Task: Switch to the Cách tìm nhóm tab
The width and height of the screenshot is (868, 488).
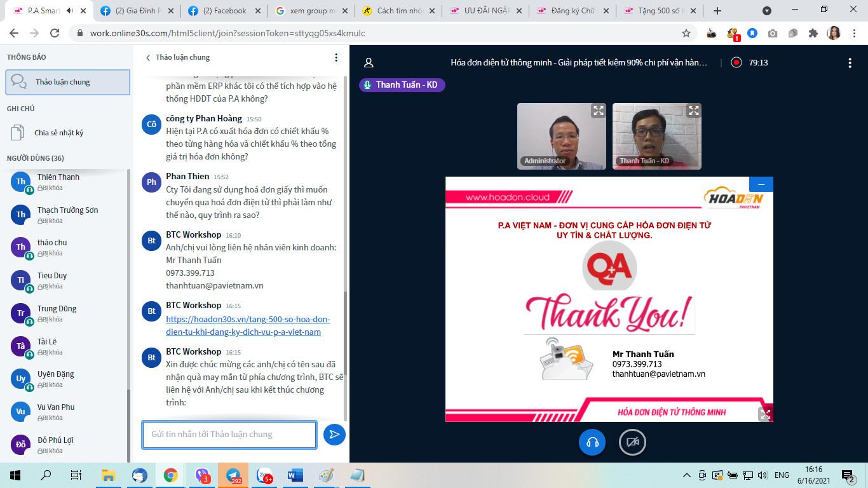Action: pos(399,11)
